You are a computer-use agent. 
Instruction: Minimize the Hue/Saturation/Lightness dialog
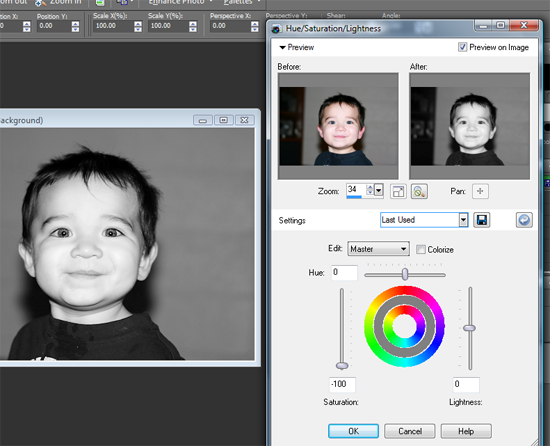[483, 25]
